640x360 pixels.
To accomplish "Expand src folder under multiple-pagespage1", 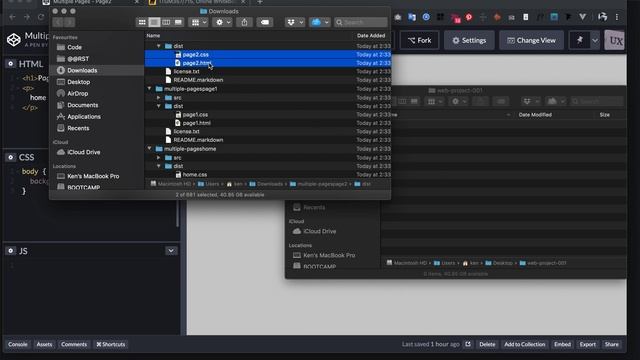I will tap(159, 98).
